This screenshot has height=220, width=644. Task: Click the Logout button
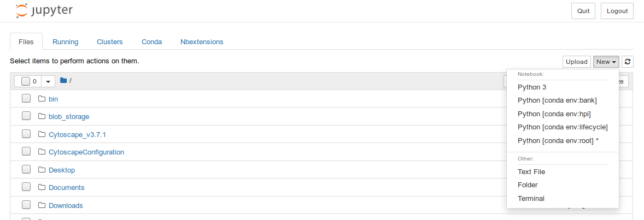617,11
